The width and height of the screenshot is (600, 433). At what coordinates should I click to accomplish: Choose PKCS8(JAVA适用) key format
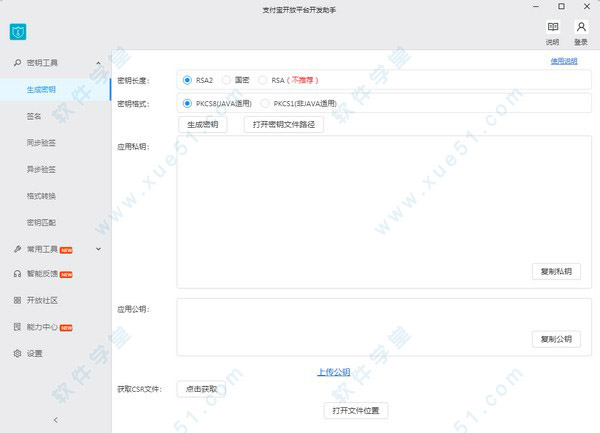pos(187,104)
